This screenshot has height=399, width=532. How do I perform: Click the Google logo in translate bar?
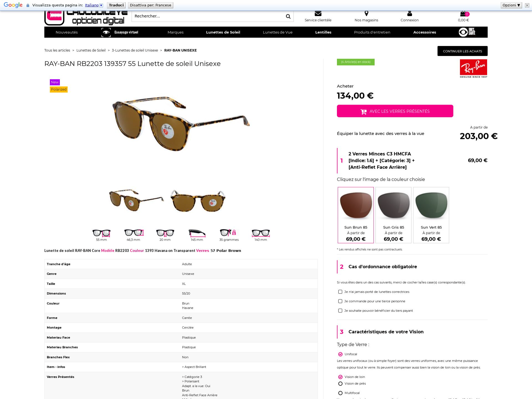tap(13, 5)
